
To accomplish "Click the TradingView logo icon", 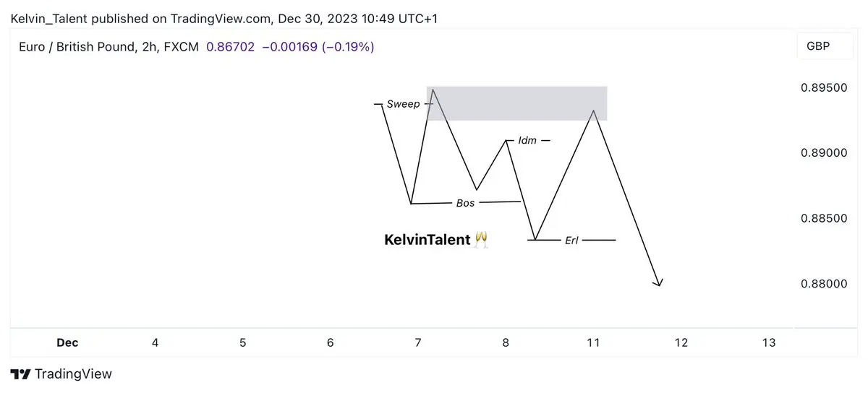I will [21, 374].
